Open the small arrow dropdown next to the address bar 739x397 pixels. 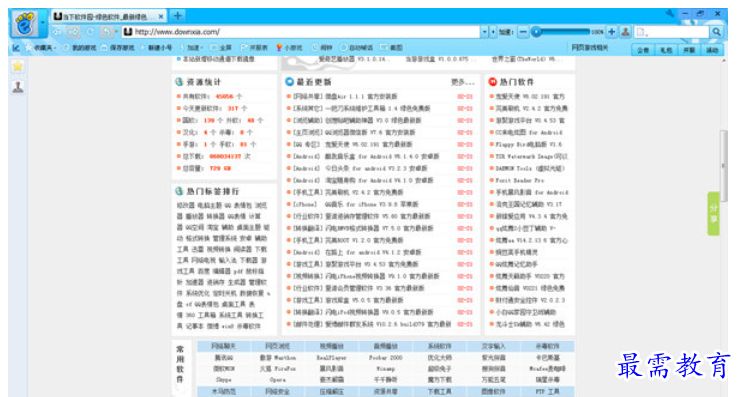pyautogui.click(x=493, y=32)
